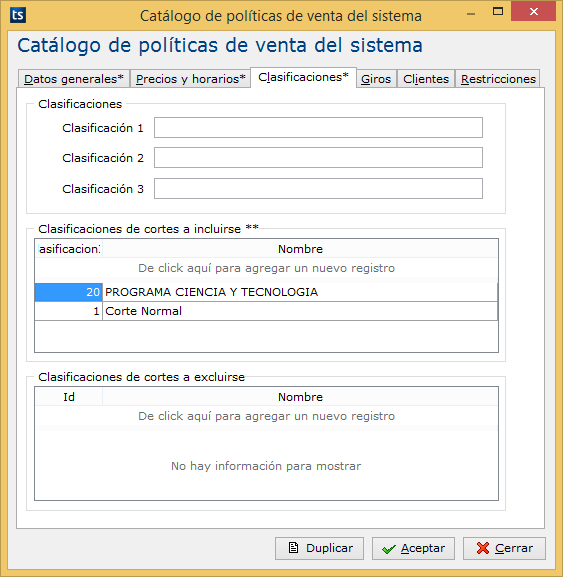The height and width of the screenshot is (577, 563).
Task: Click the Nombre column header in incluirse grid
Action: click(x=300, y=249)
